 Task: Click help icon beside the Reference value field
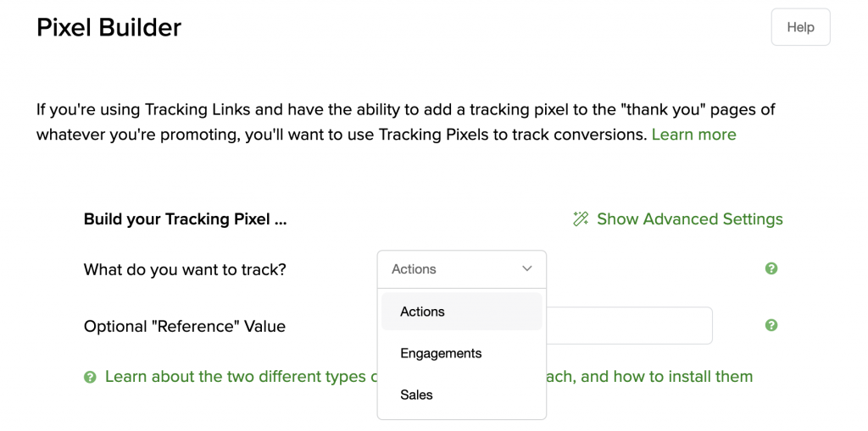771,325
